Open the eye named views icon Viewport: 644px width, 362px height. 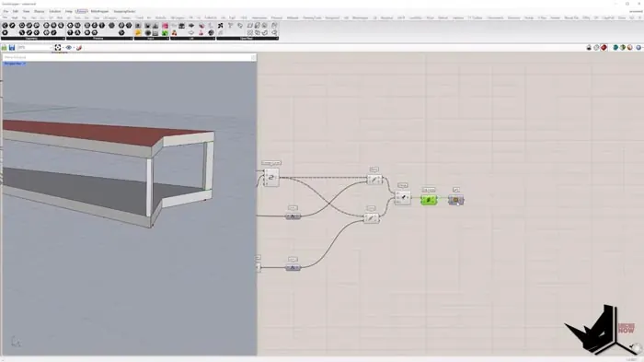tap(69, 48)
